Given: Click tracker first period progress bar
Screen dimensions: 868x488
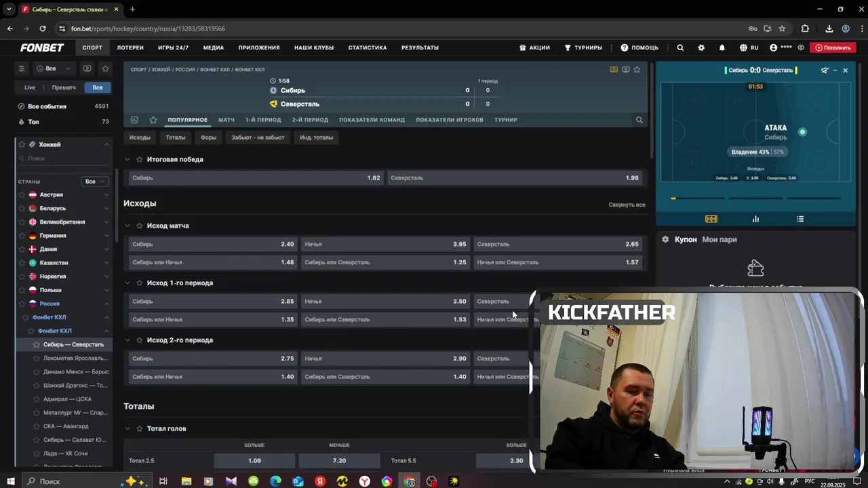Looking at the screenshot, I should click(x=698, y=199).
